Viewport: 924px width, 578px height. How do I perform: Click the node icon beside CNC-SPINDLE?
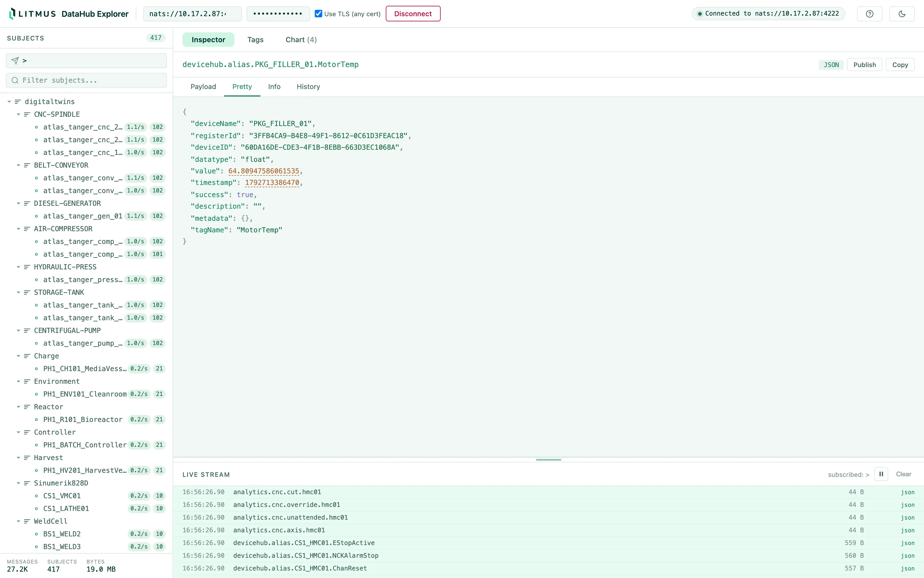coord(27,114)
